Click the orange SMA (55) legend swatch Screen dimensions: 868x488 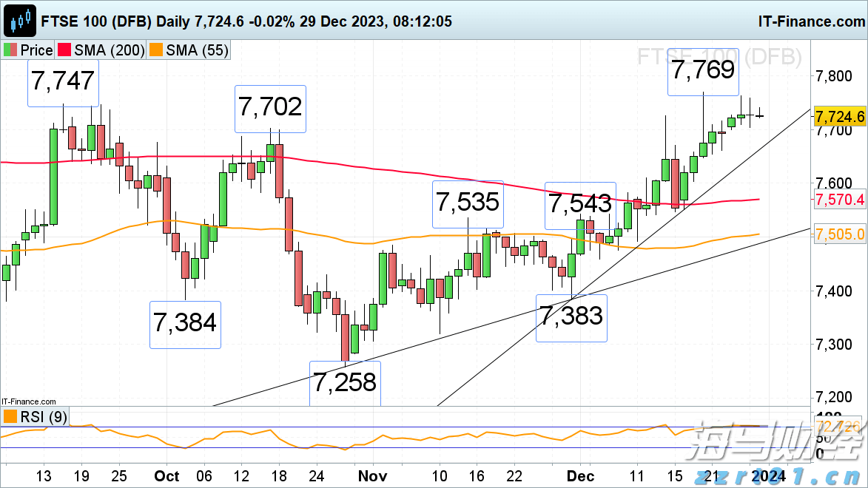[156, 50]
